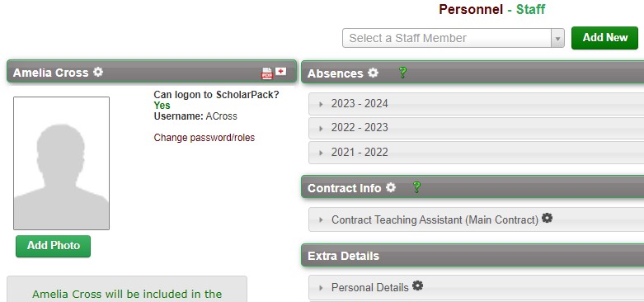The width and height of the screenshot is (644, 302).
Task: Expand the 2022 - 2023 absences row
Action: pyautogui.click(x=476, y=128)
